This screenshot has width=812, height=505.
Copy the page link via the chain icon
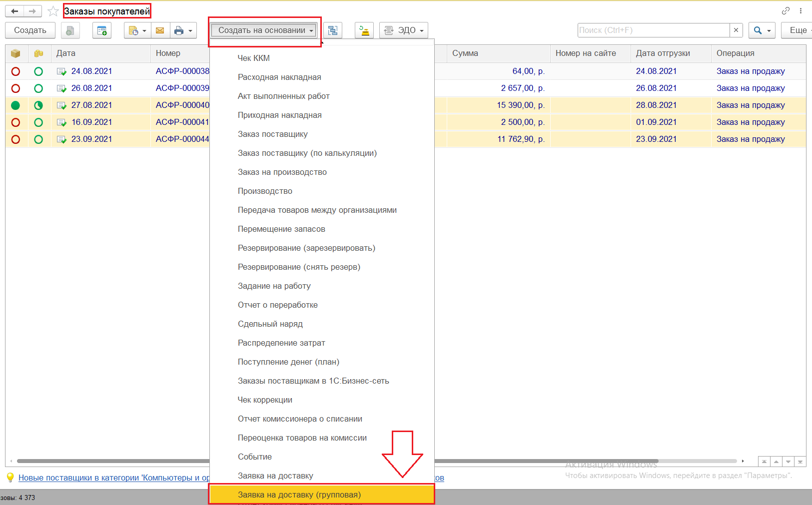pyautogui.click(x=786, y=10)
